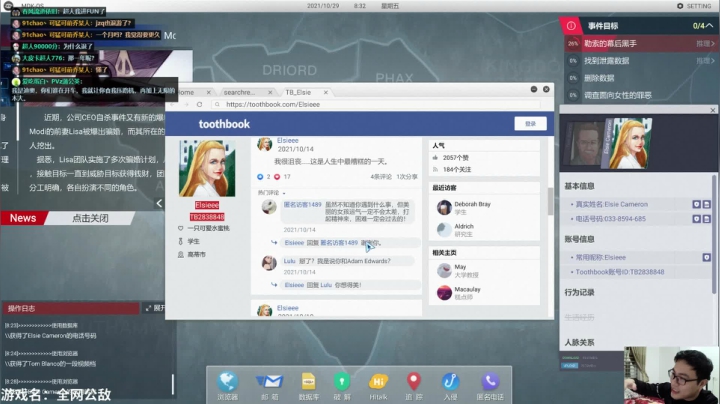
Task: Click highlighted ID TB2838848 on profile
Action: click(x=207, y=217)
